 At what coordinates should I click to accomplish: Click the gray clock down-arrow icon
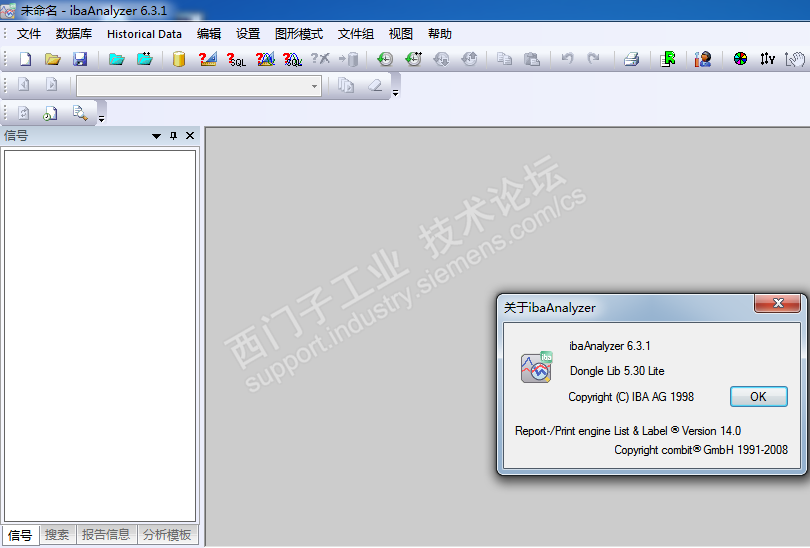click(441, 59)
